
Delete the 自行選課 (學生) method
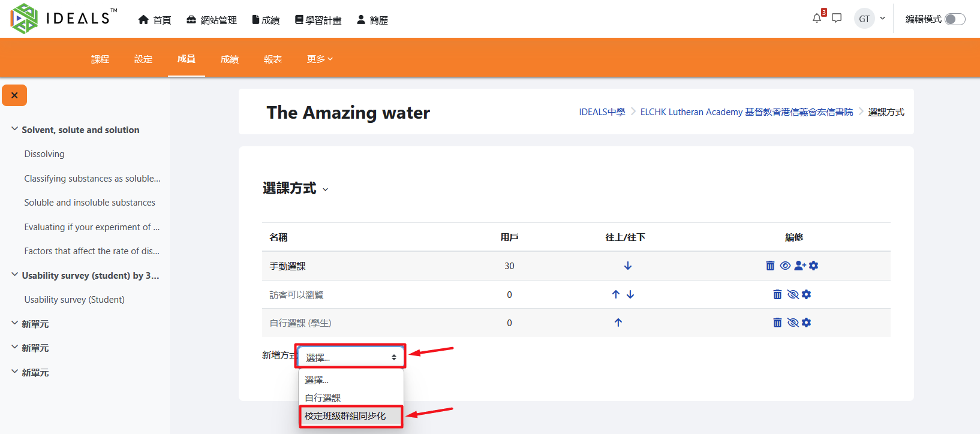(777, 323)
